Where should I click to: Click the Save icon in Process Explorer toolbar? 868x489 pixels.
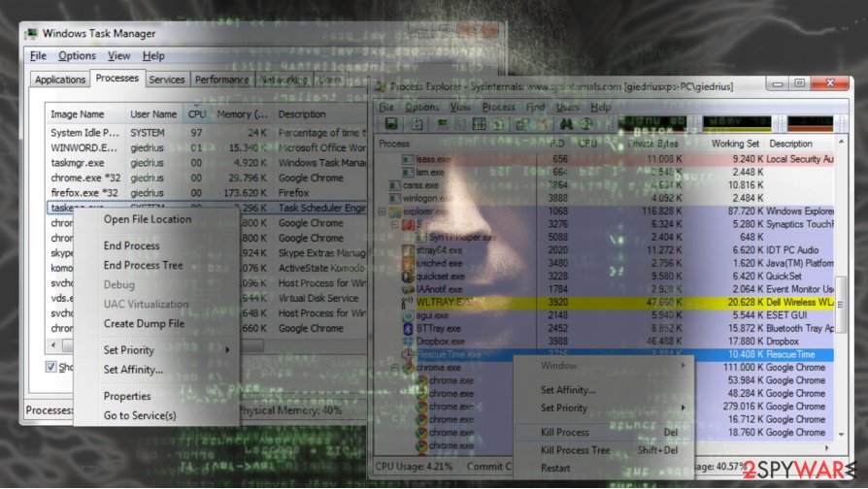point(391,124)
